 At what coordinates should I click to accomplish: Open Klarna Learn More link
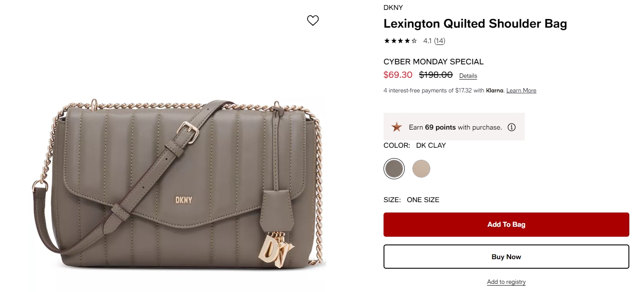pos(521,91)
